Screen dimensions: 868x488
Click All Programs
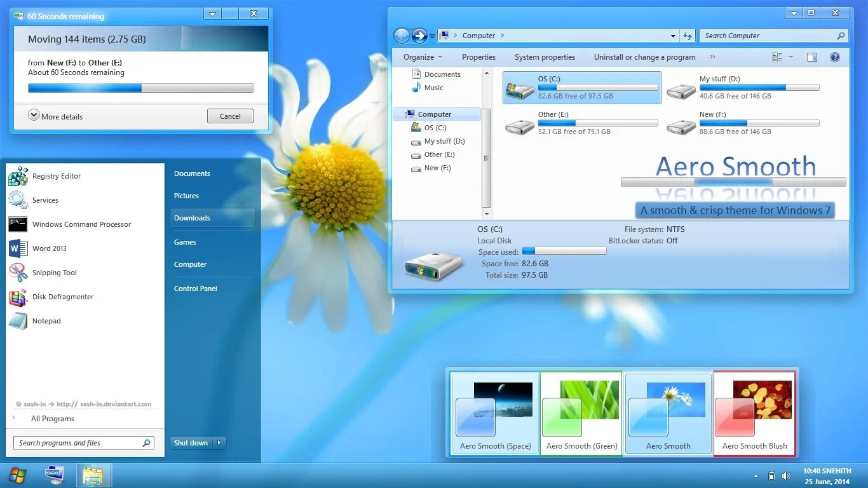tap(52, 418)
